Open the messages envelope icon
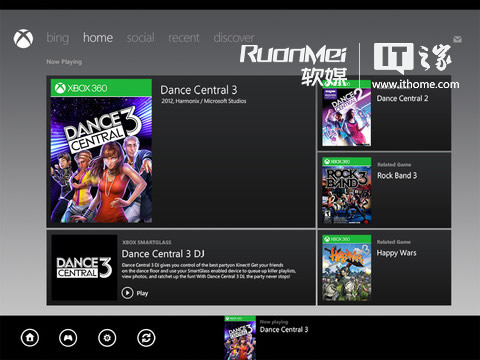The image size is (480, 360). pyautogui.click(x=457, y=39)
